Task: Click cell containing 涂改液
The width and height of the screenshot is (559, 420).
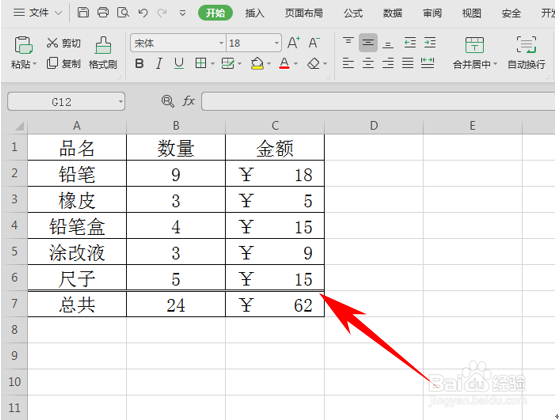Action: click(x=77, y=252)
